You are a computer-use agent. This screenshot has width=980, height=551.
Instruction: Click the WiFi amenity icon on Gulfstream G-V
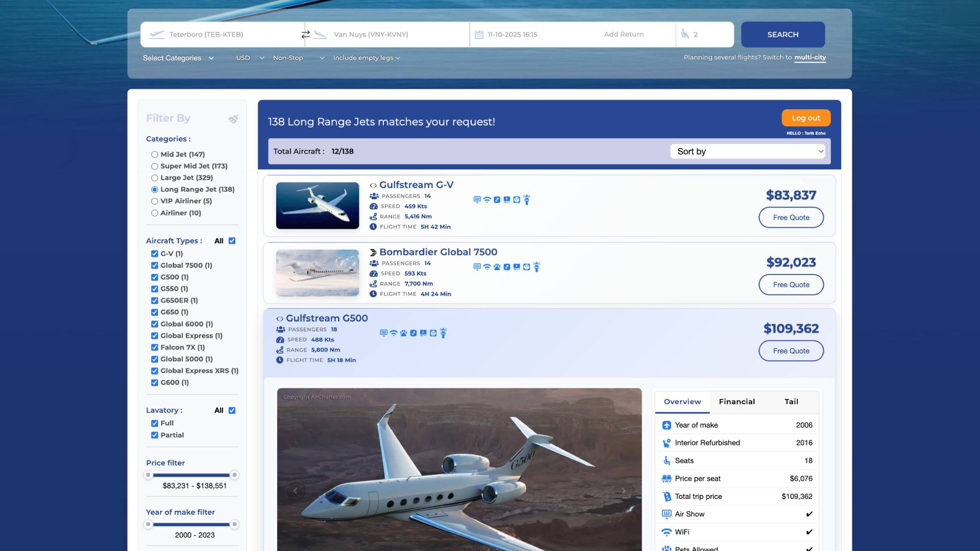tap(487, 200)
